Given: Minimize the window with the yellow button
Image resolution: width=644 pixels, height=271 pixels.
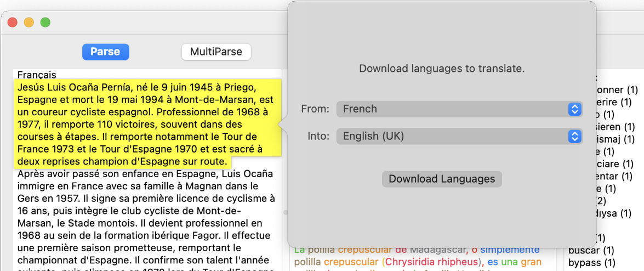Looking at the screenshot, I should (29, 22).
